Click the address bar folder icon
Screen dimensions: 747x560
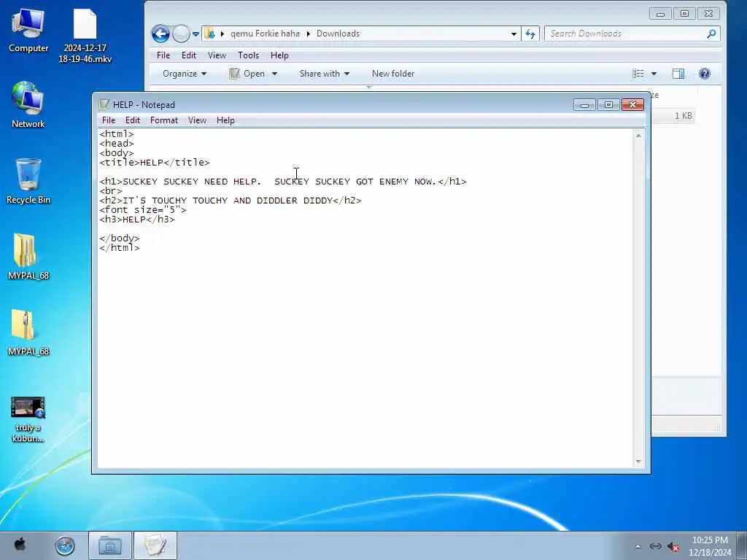209,34
